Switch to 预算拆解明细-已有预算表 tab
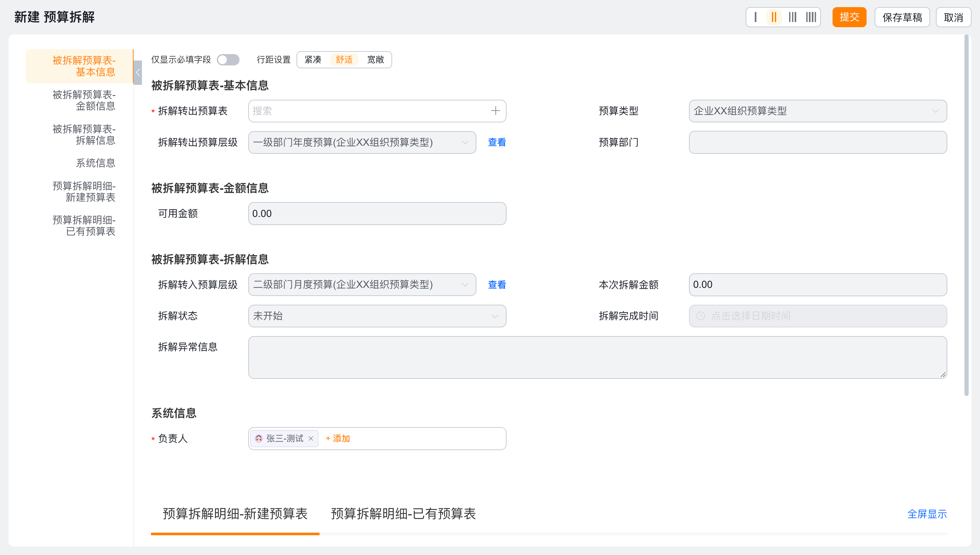 click(x=403, y=514)
